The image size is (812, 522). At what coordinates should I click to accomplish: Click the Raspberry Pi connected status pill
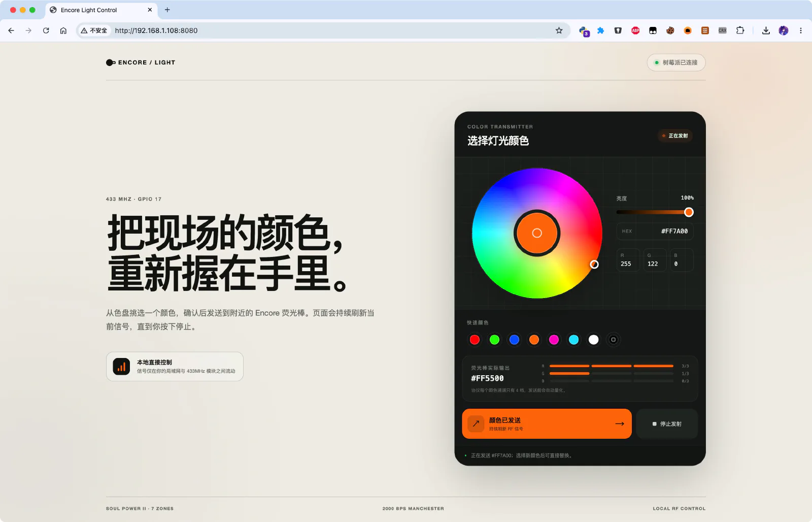click(676, 62)
